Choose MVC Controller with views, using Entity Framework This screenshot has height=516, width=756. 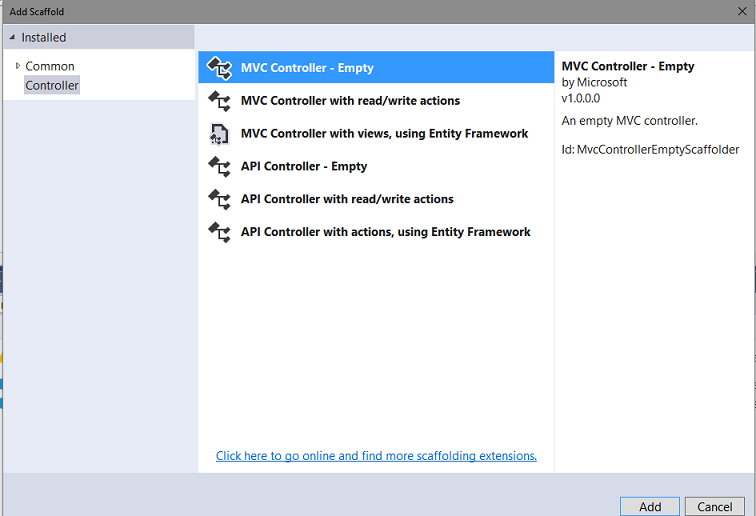376,133
